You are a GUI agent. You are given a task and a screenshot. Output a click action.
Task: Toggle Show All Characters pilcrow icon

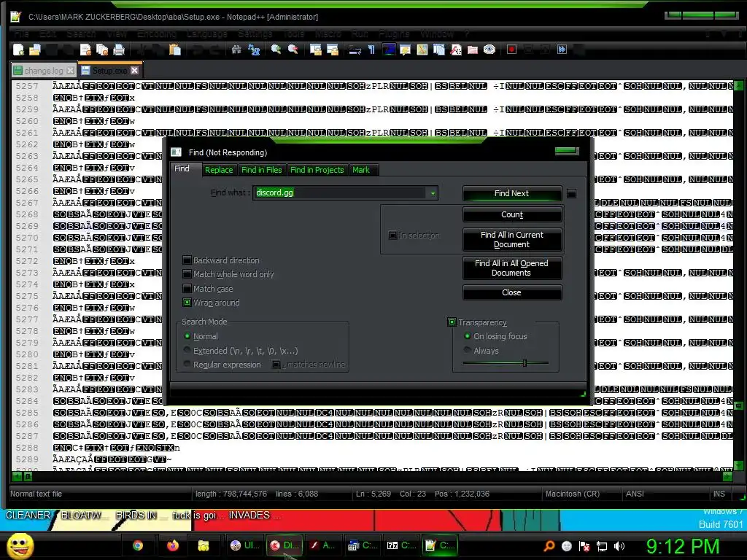point(371,50)
